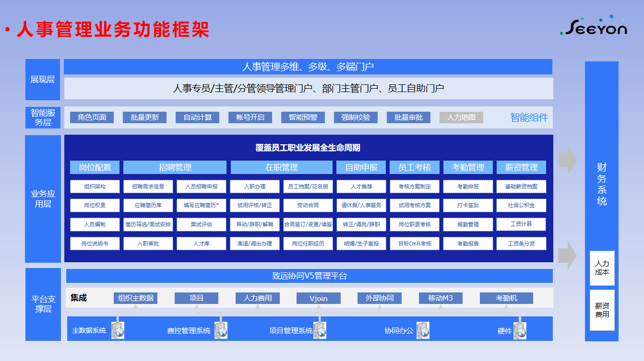
Task: Select the 薪资管理 module header
Action: (521, 167)
